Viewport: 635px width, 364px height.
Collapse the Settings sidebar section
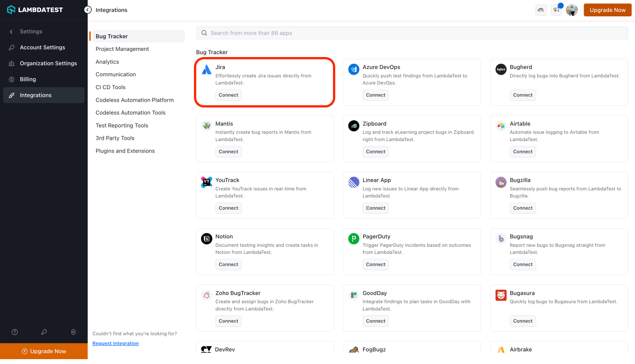(12, 31)
